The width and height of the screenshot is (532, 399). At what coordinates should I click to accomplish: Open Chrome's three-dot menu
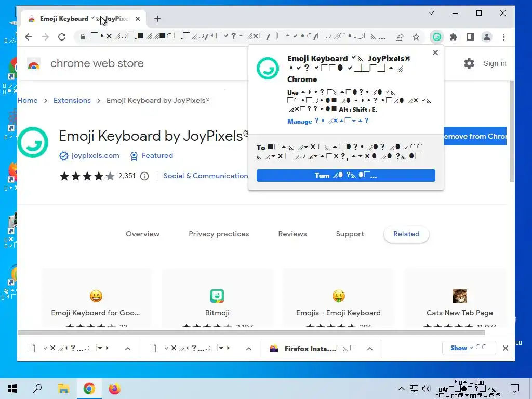coord(504,37)
